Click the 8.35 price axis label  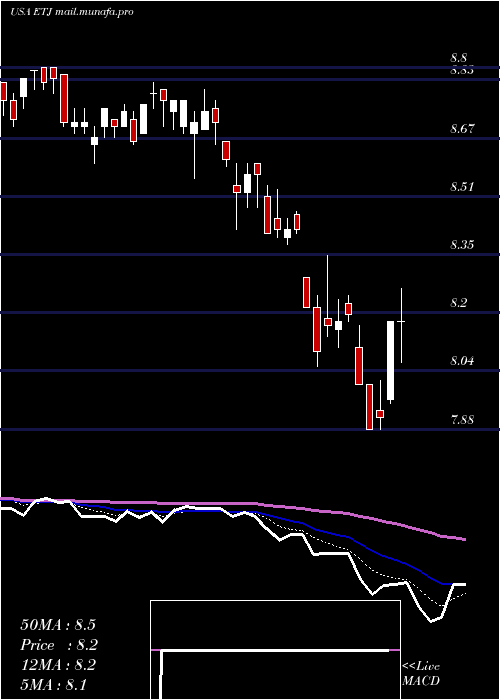(462, 245)
